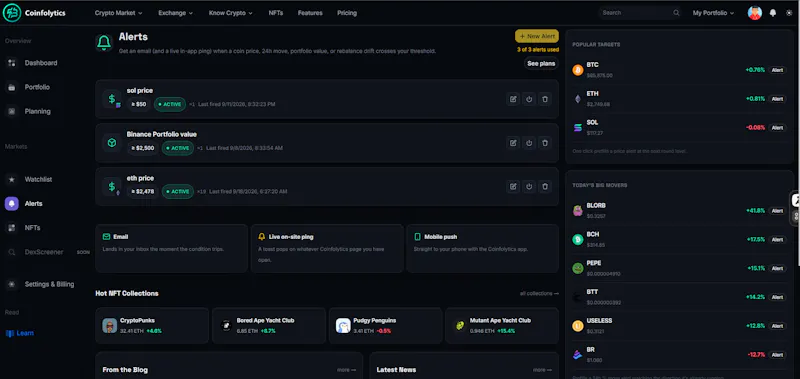Expand the Exchange menu
The image size is (800, 379).
pos(176,13)
